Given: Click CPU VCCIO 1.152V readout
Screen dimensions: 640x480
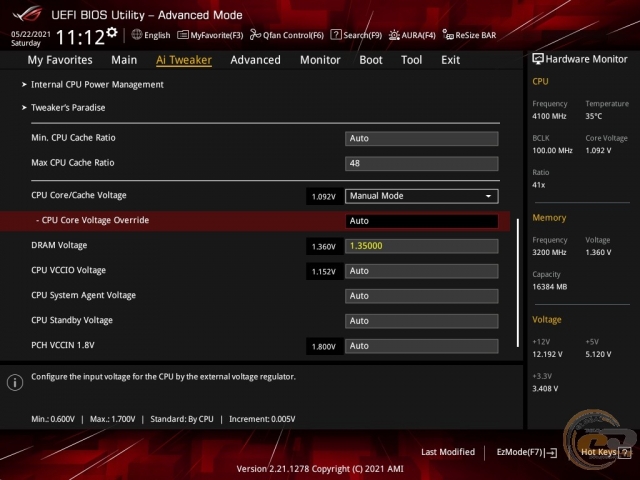Looking at the screenshot, I should [324, 271].
